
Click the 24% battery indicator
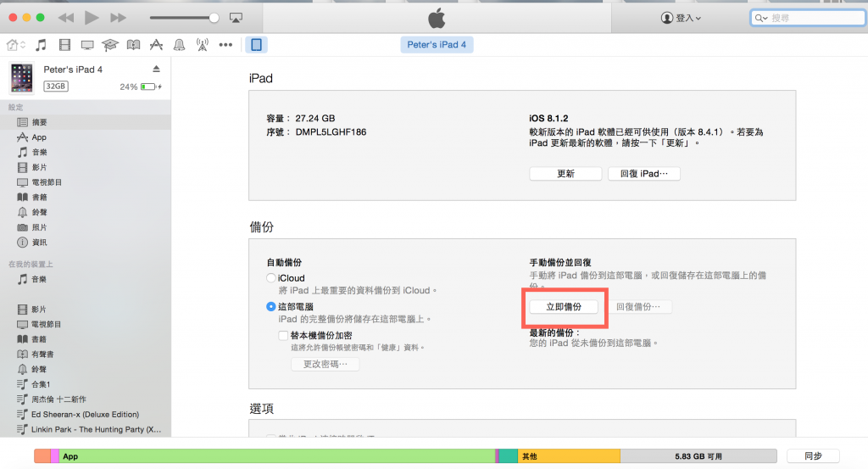[x=141, y=87]
